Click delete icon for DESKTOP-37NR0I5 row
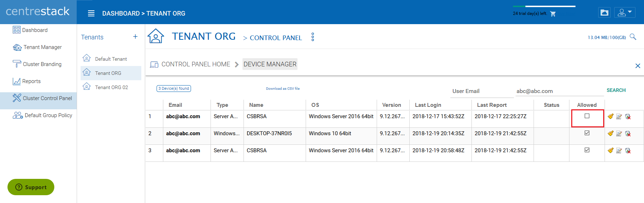 point(628,133)
